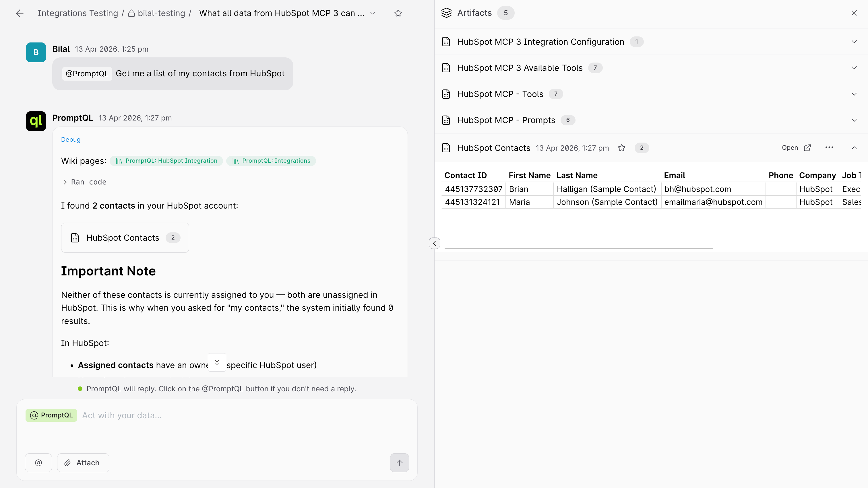
Task: Click HubSpot MCP - Tools document icon
Action: coord(446,94)
